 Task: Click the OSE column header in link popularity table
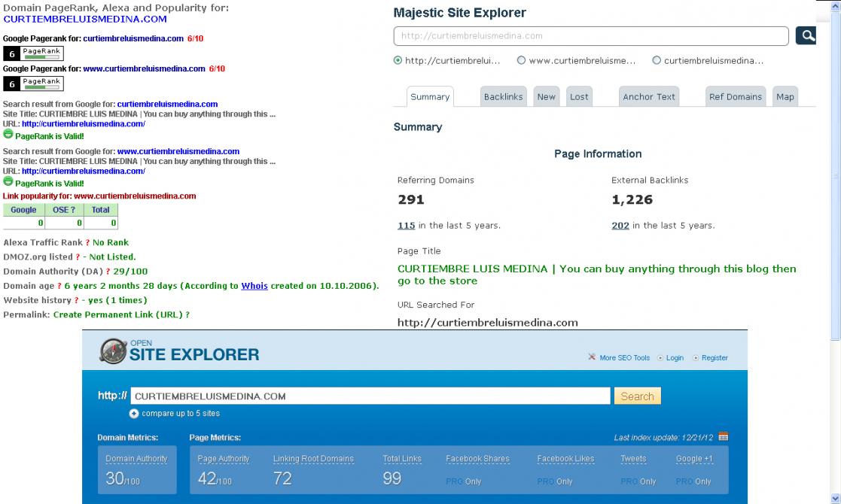pyautogui.click(x=64, y=210)
